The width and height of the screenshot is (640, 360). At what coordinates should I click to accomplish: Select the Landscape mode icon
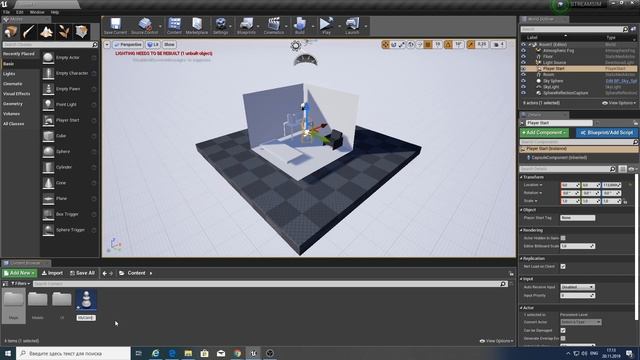(46, 31)
